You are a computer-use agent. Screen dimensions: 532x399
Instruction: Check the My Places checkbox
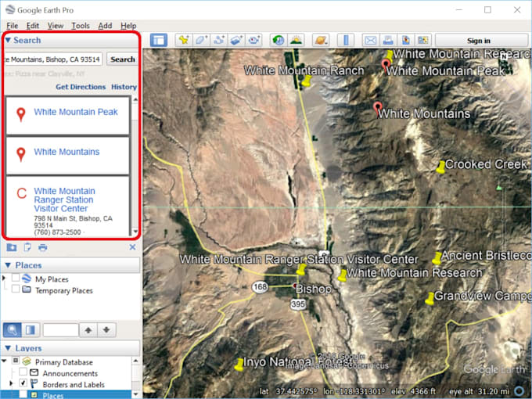16,278
